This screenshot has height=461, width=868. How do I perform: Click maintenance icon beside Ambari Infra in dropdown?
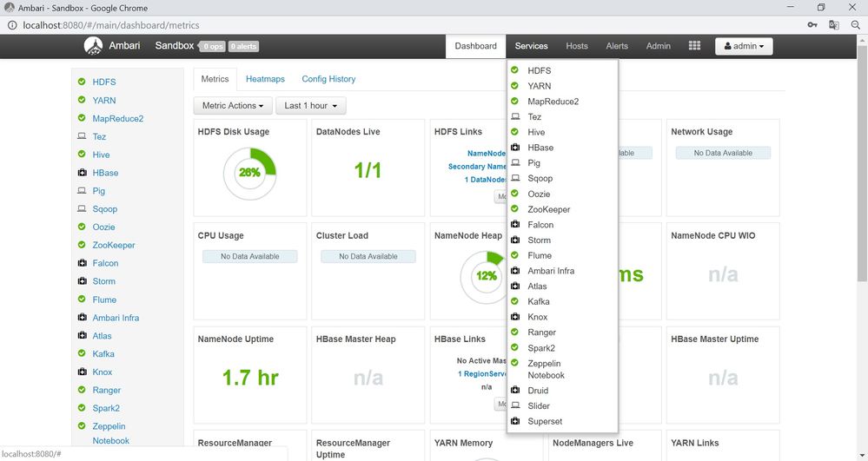[x=515, y=271]
